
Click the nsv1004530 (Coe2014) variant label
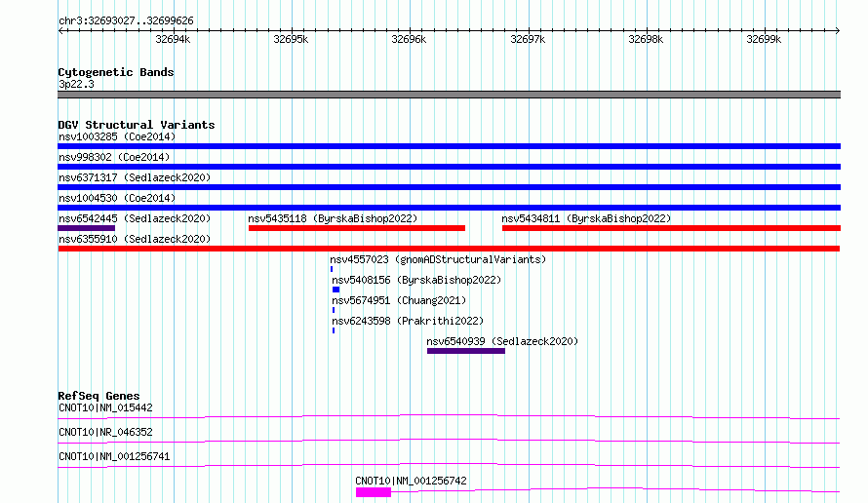click(117, 198)
